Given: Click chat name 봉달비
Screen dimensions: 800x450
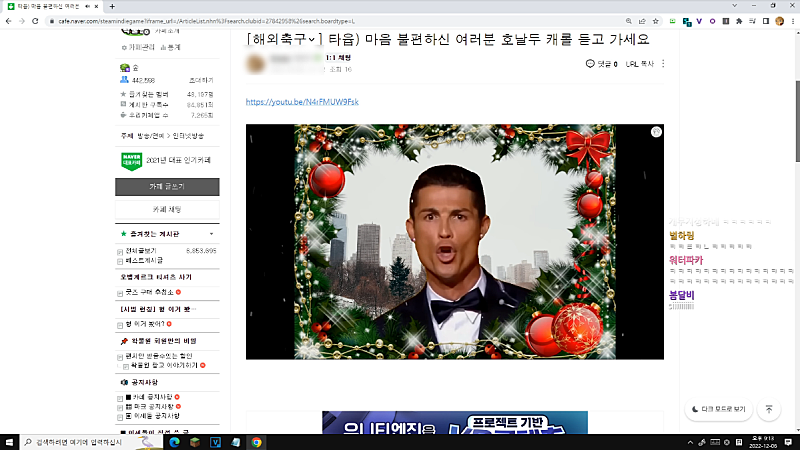Looking at the screenshot, I should tap(682, 295).
